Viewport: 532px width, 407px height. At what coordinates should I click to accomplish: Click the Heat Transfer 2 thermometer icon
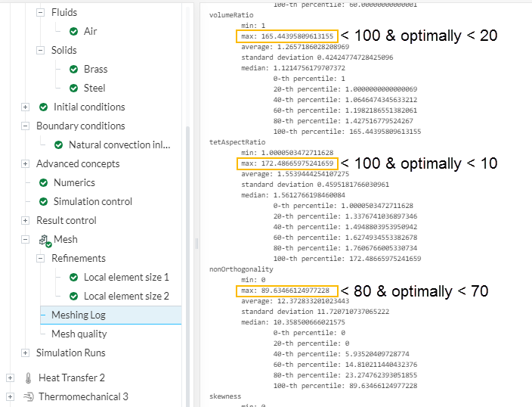29,377
